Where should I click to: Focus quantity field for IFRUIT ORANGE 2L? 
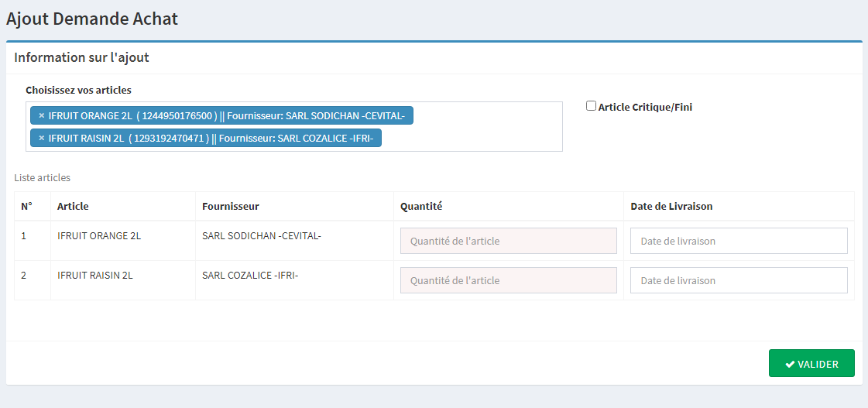pyautogui.click(x=508, y=241)
